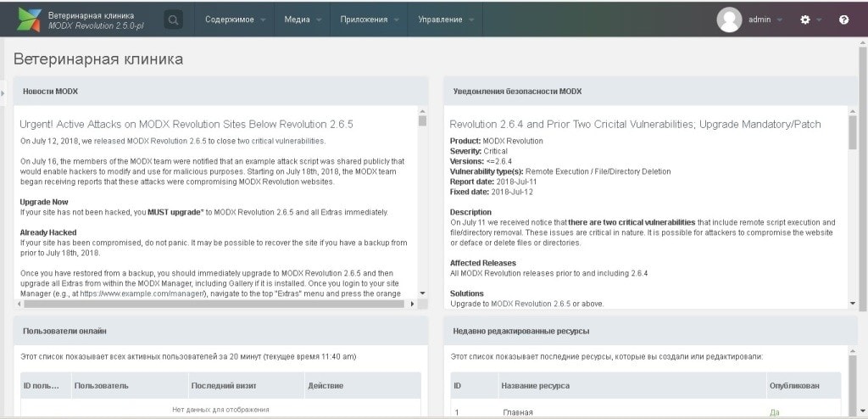Click the Affected Releases heading
868x419 pixels.
(x=482, y=263)
